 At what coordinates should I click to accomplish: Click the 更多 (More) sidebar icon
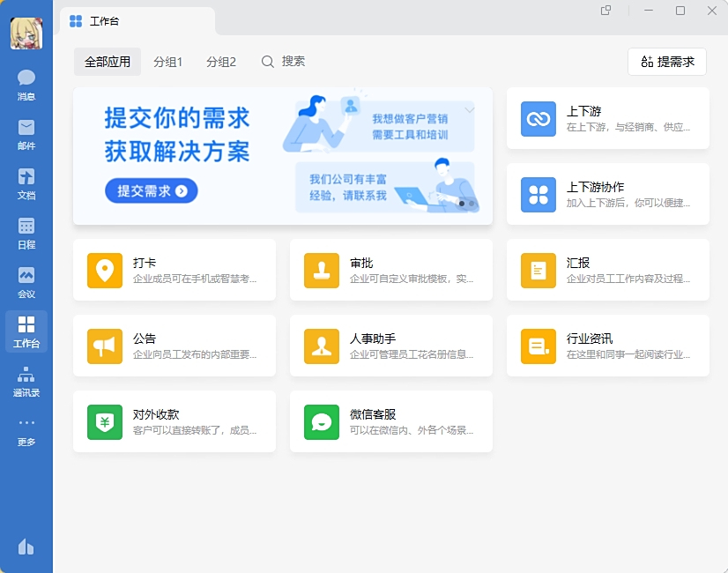[26, 430]
